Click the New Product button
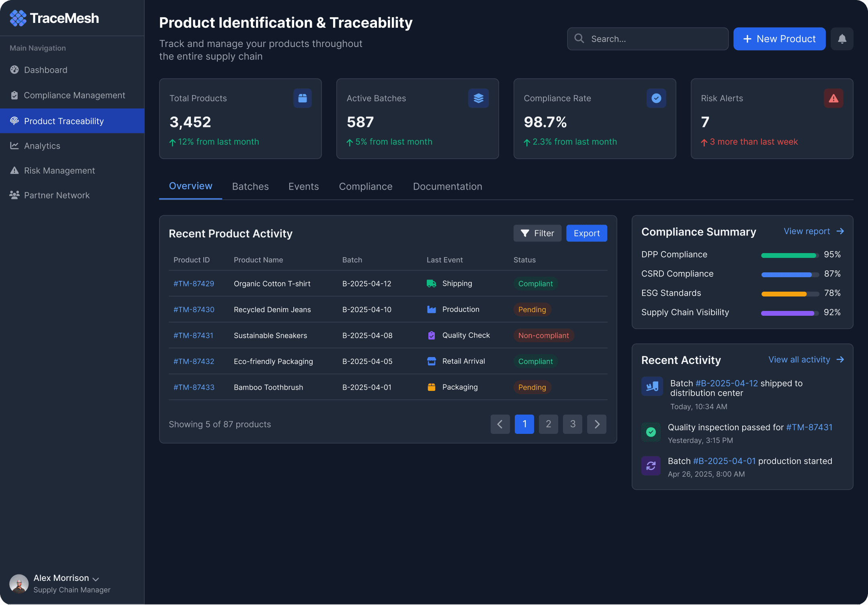The width and height of the screenshot is (868, 605). point(779,39)
